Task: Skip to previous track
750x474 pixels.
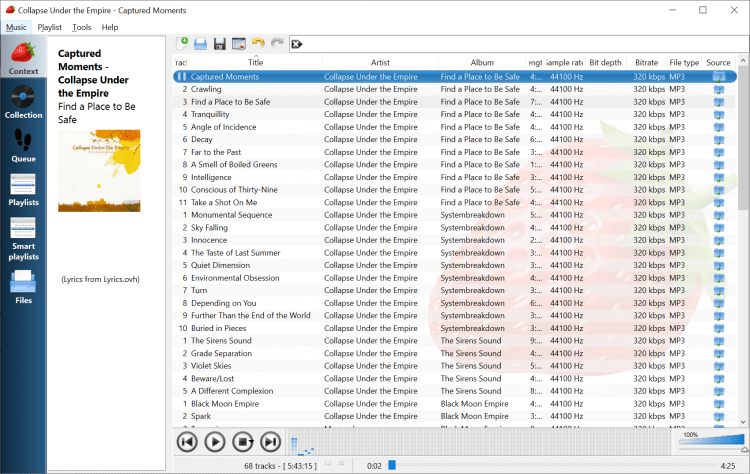Action: point(187,442)
